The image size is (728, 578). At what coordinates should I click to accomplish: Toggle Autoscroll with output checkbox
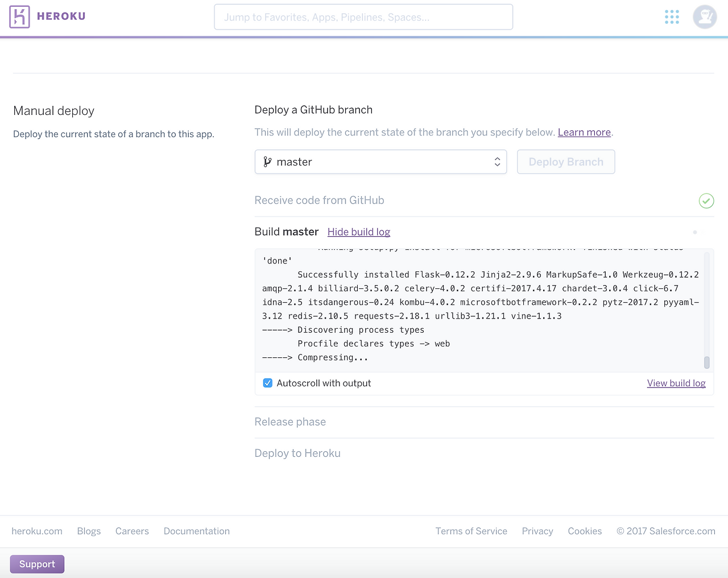(268, 383)
